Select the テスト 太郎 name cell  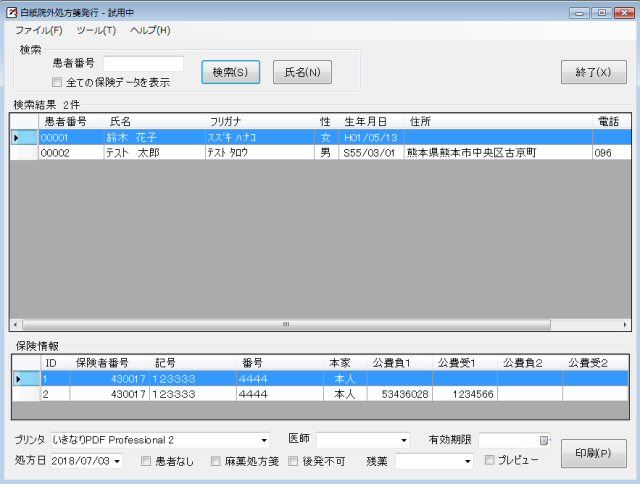[x=155, y=153]
